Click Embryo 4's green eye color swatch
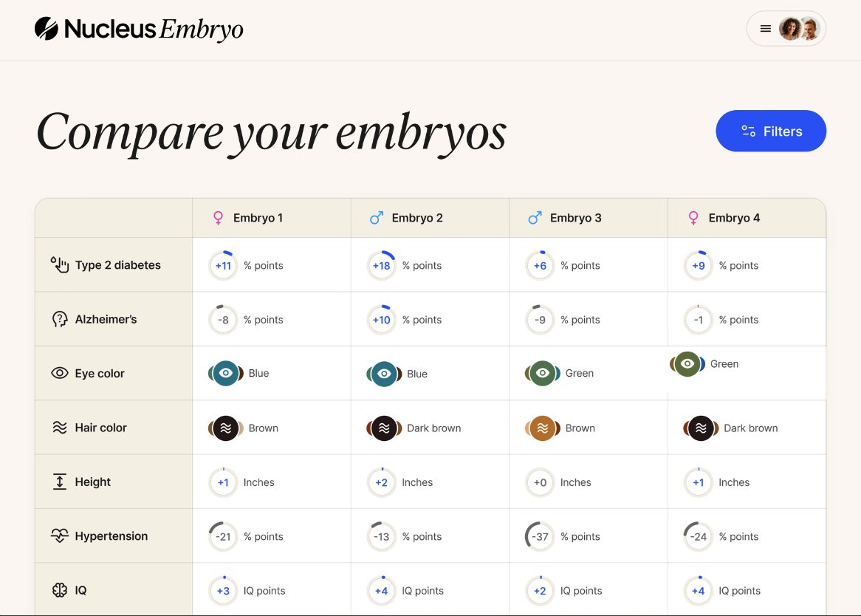Screen dimensions: 861x616 (x=687, y=363)
